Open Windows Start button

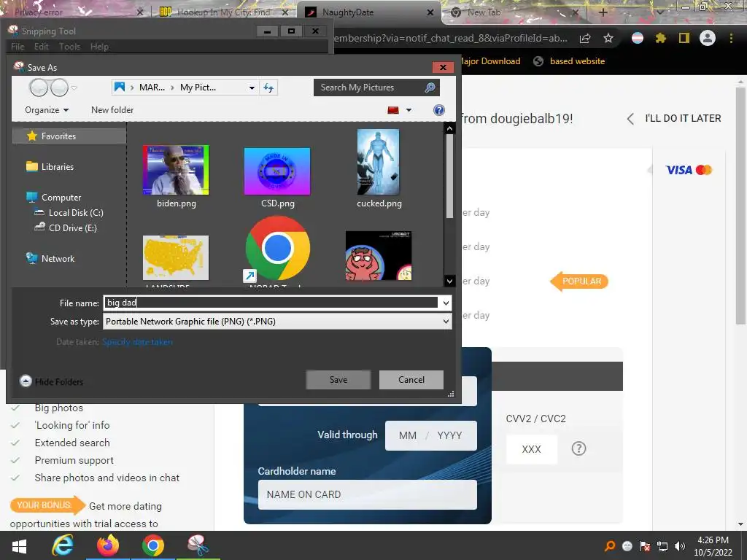click(x=19, y=545)
